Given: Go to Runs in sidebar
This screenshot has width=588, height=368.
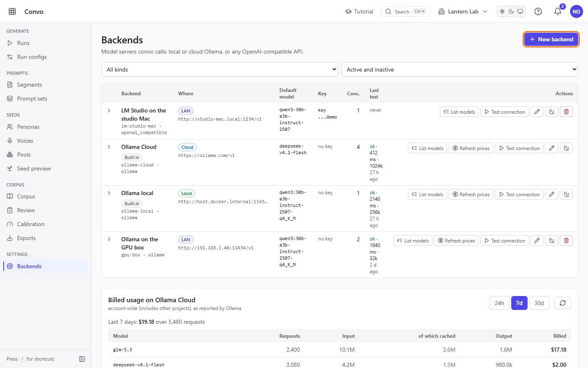Looking at the screenshot, I should coord(45,43).
